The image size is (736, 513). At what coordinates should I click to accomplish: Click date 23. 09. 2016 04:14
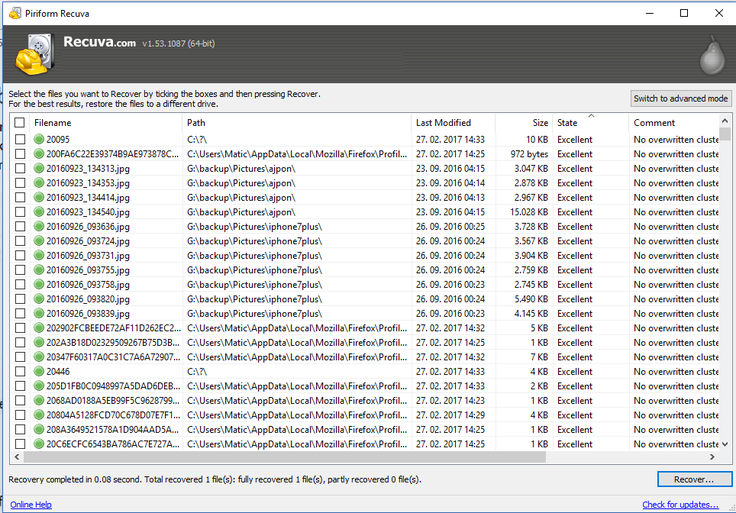tap(450, 183)
